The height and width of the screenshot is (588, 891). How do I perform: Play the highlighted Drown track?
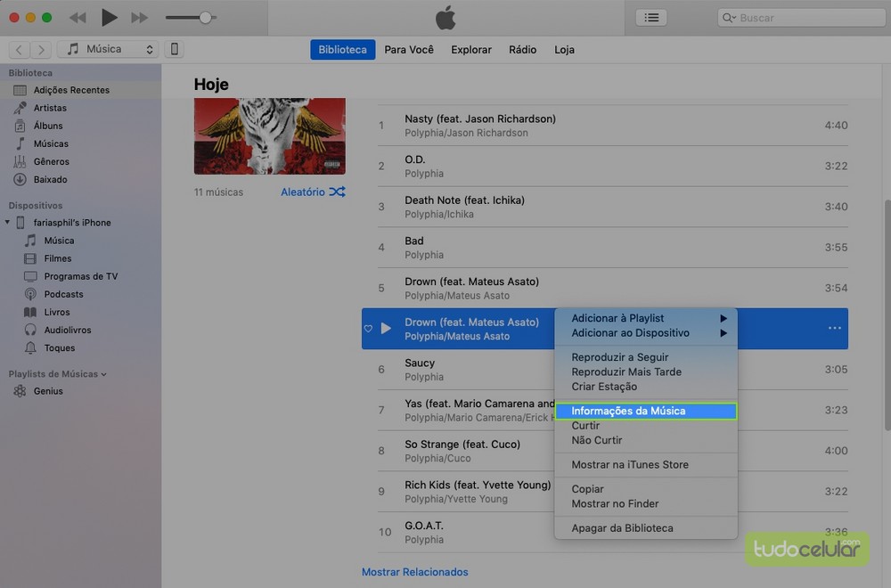[386, 329]
